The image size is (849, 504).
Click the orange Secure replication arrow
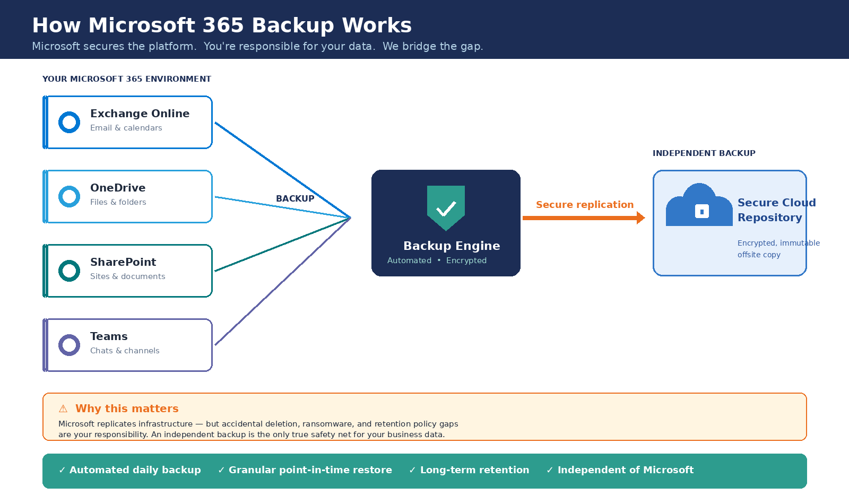click(x=583, y=218)
